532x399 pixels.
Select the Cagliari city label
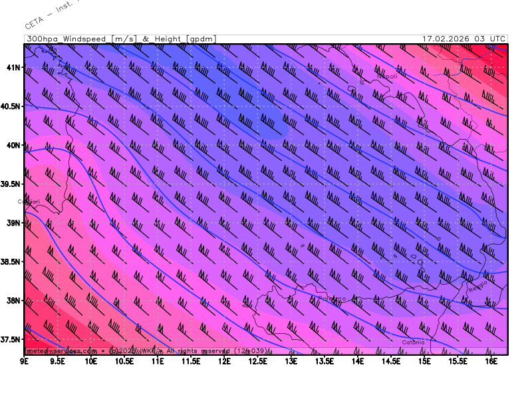(31, 201)
